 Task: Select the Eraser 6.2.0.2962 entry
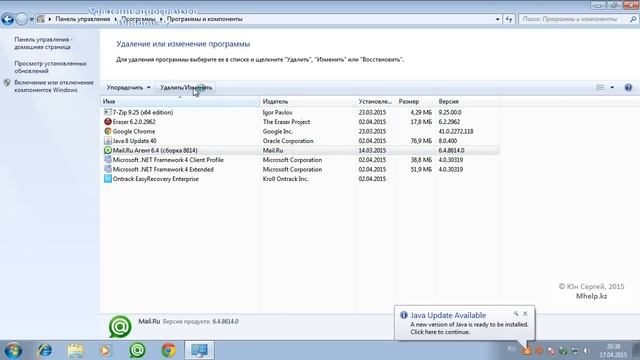point(300,122)
